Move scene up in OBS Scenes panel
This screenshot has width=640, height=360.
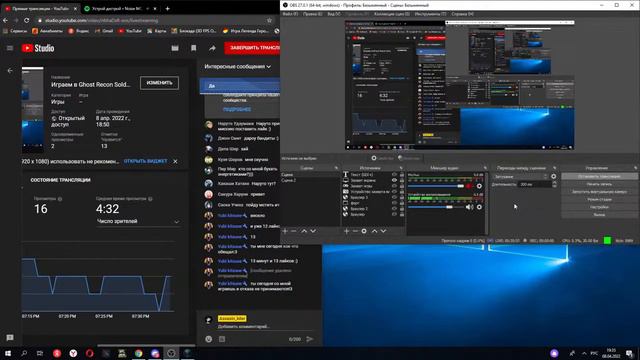(x=304, y=231)
